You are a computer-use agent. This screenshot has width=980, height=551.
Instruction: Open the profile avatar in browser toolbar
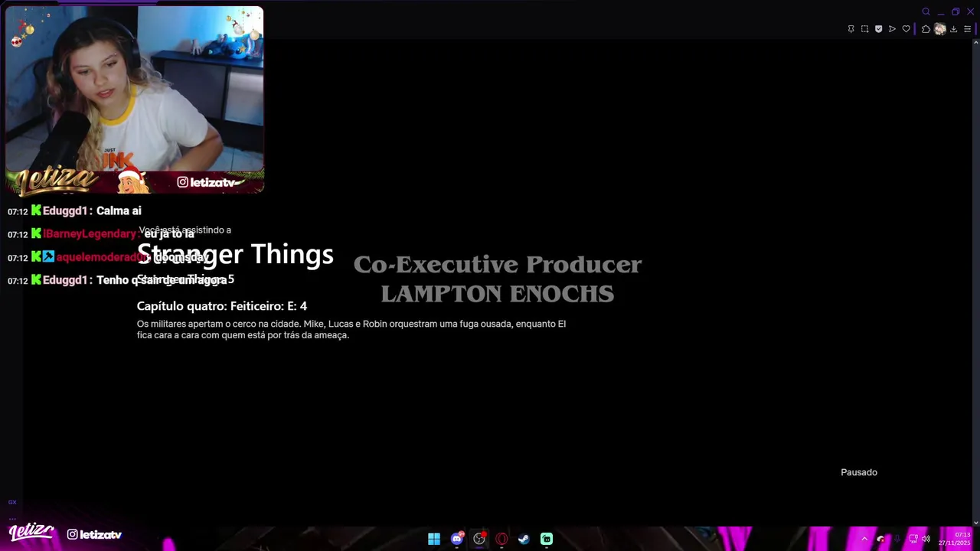click(939, 29)
